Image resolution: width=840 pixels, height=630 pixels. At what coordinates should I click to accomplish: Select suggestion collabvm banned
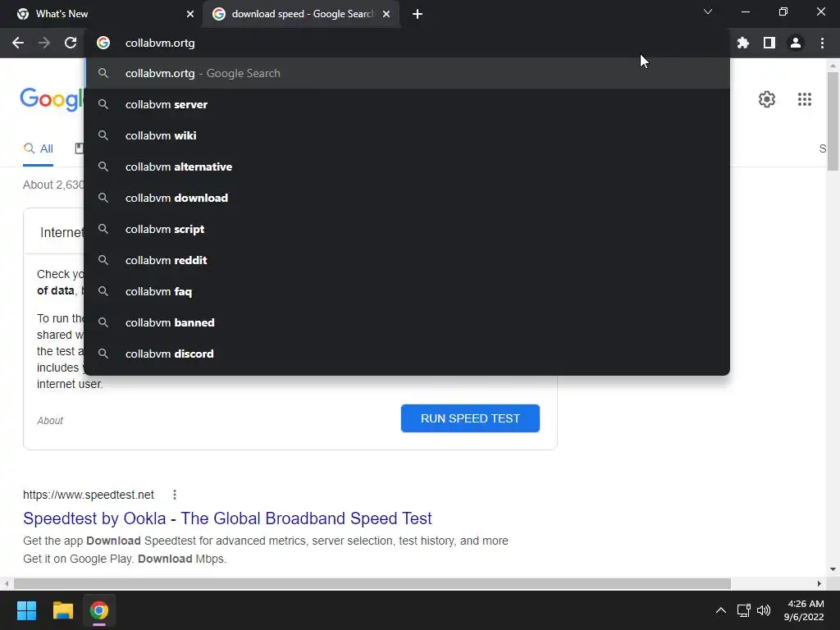407,322
